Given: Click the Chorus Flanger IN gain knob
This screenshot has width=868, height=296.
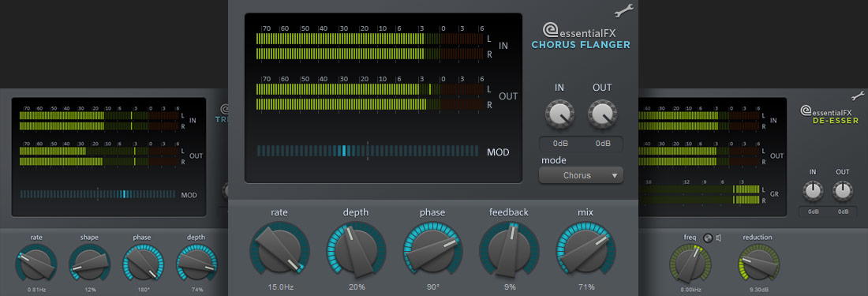Looking at the screenshot, I should pos(559,114).
